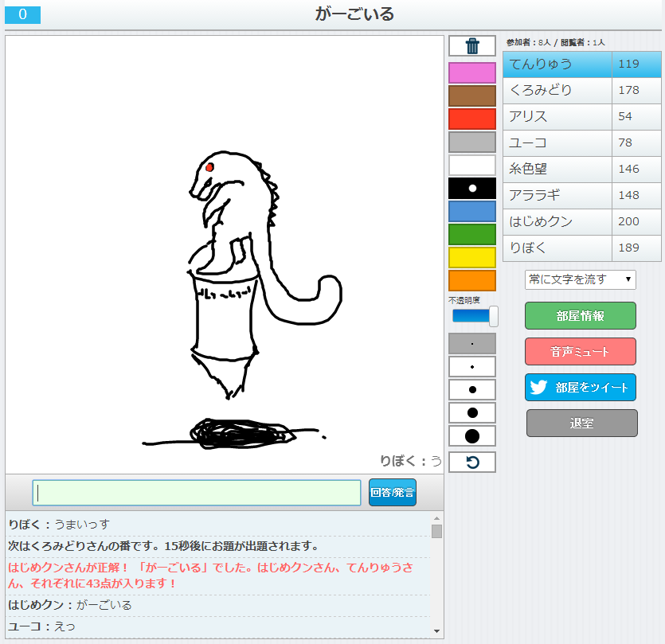Click the red correct-answer announcement message

point(210,576)
